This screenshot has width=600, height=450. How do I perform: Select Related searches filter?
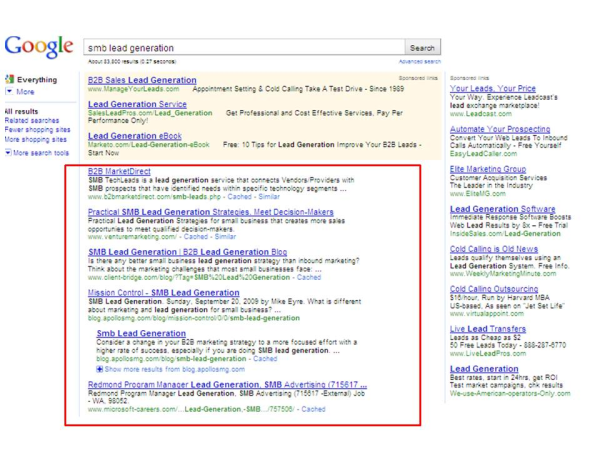click(x=32, y=121)
